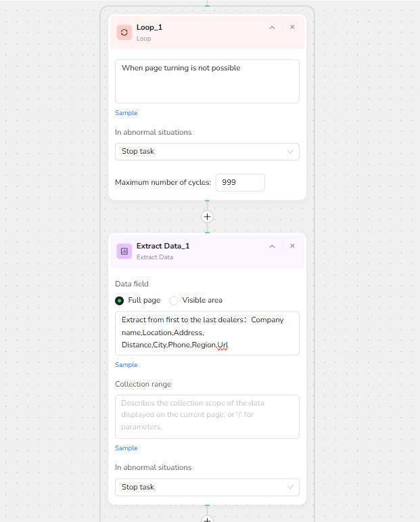
Task: Click the loop condition text box
Action: tap(207, 81)
